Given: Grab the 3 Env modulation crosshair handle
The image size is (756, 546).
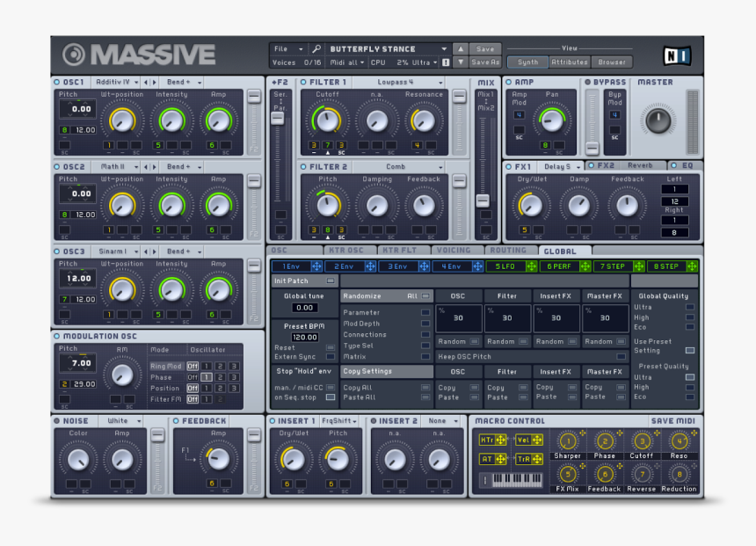Looking at the screenshot, I should (424, 266).
